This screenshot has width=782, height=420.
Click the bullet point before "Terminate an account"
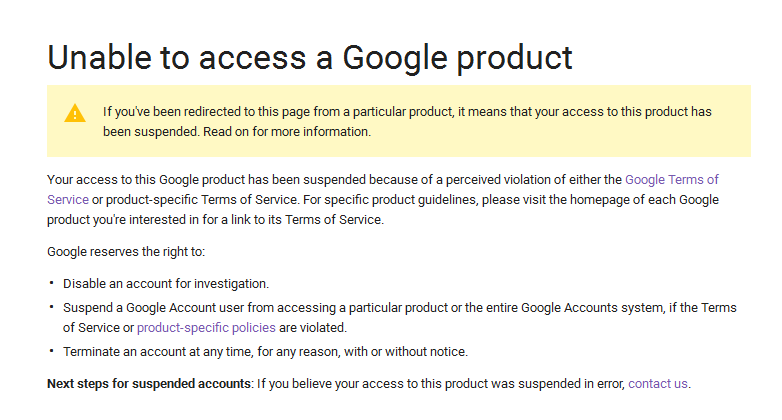coord(51,351)
